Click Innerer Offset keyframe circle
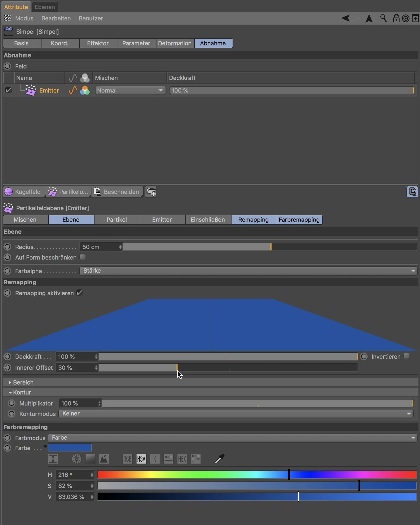 click(x=7, y=367)
